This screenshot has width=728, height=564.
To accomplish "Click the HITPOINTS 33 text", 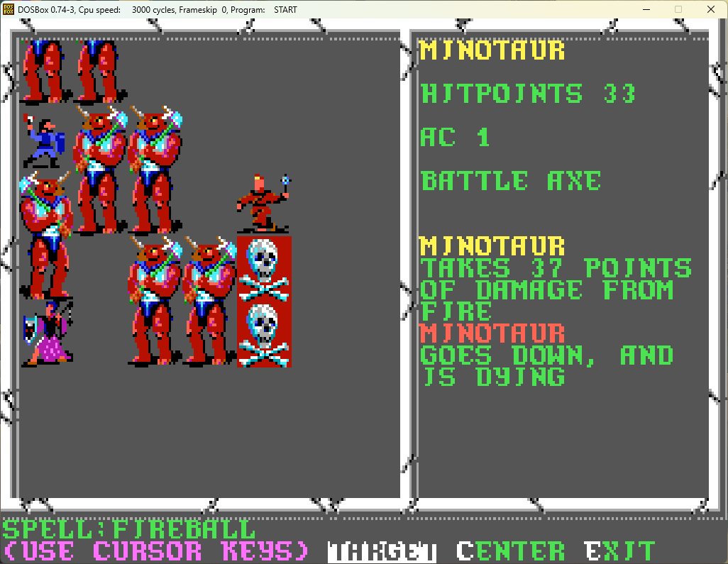I will click(x=528, y=94).
